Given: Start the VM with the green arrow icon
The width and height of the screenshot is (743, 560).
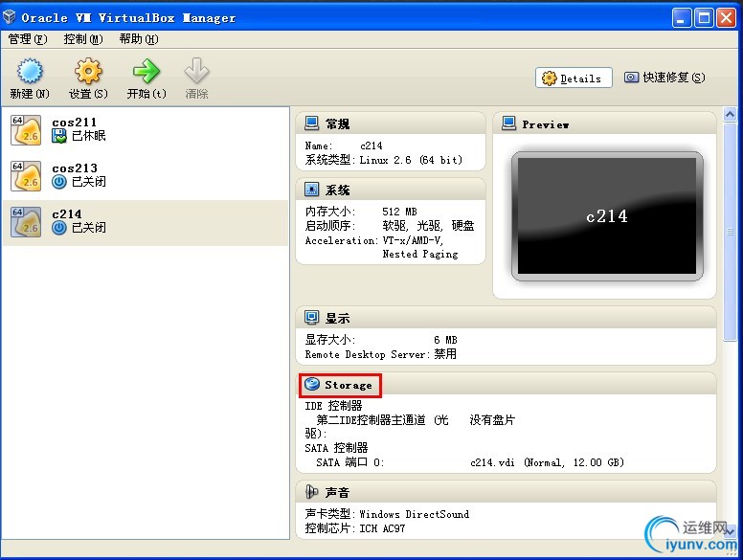Looking at the screenshot, I should (146, 71).
